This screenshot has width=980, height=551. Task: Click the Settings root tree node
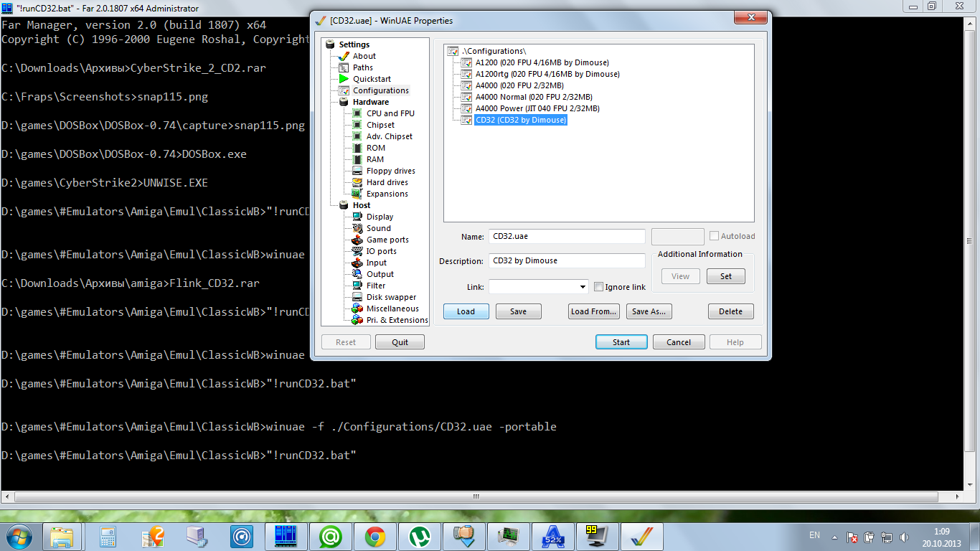point(354,44)
